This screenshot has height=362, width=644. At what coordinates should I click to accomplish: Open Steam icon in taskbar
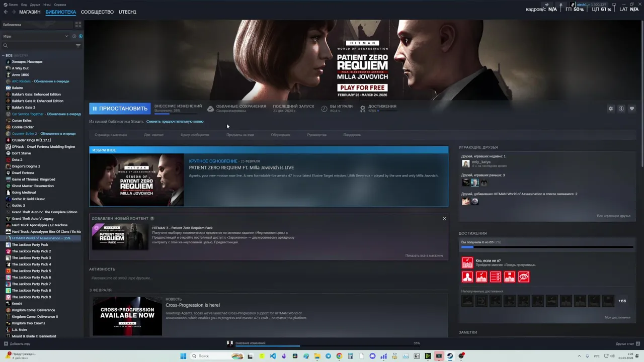pyautogui.click(x=450, y=356)
